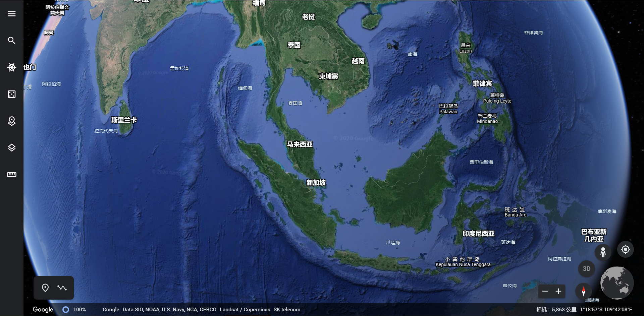Click the mini globe overview
Screen dimensions: 644x316
(x=617, y=283)
